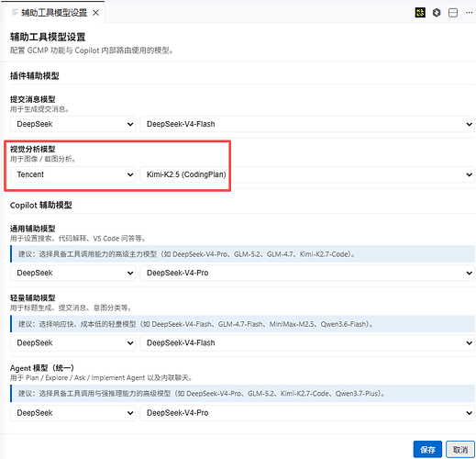
Task: Open the Agent DeepSeek-V4-Pro model dropdown
Action: coord(307,413)
